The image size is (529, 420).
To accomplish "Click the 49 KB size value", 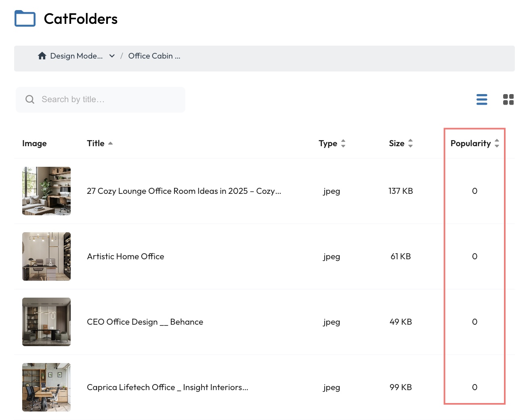I will [401, 322].
